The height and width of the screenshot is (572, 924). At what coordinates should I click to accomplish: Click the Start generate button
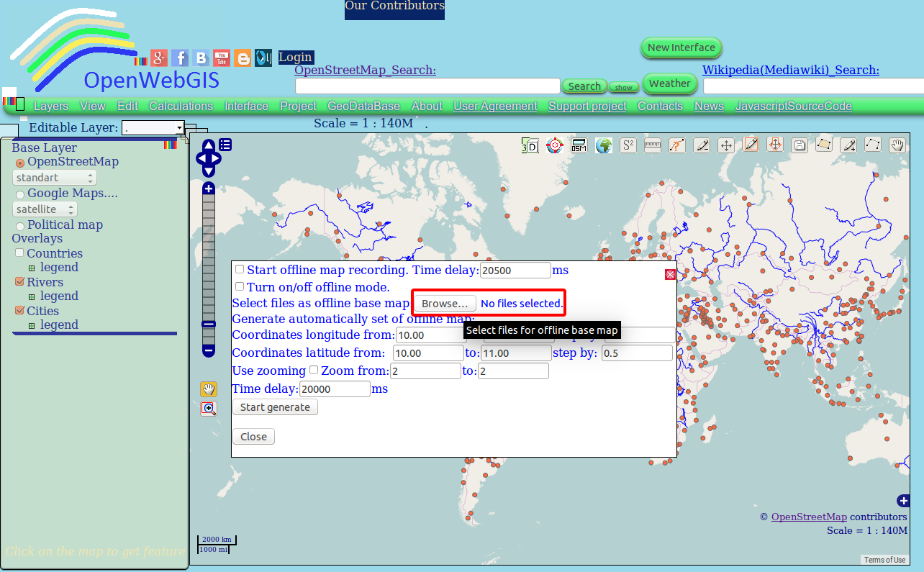pos(275,407)
